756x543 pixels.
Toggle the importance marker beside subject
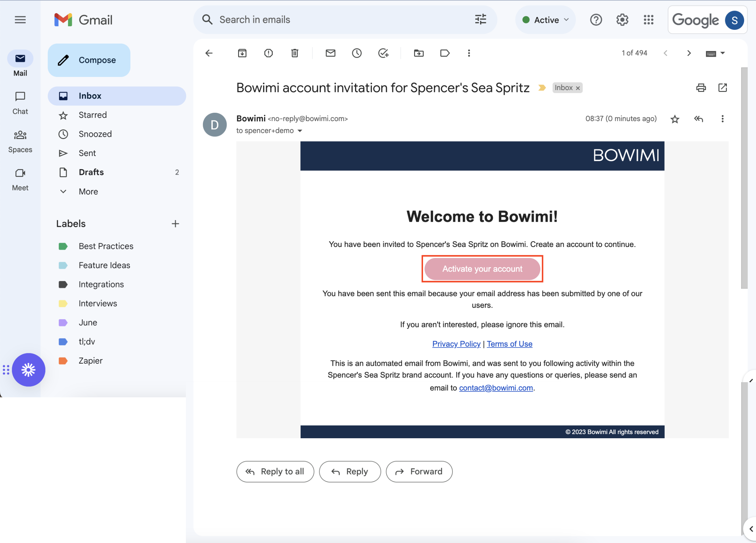point(542,87)
